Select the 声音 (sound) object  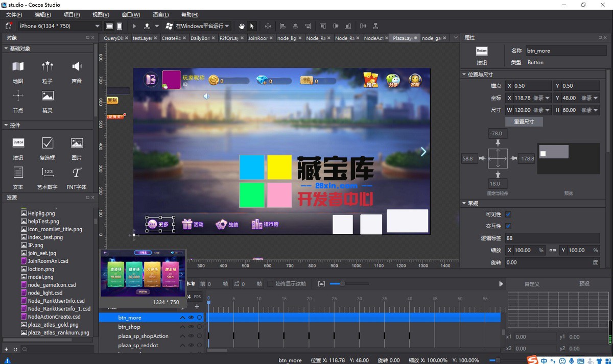pos(77,71)
